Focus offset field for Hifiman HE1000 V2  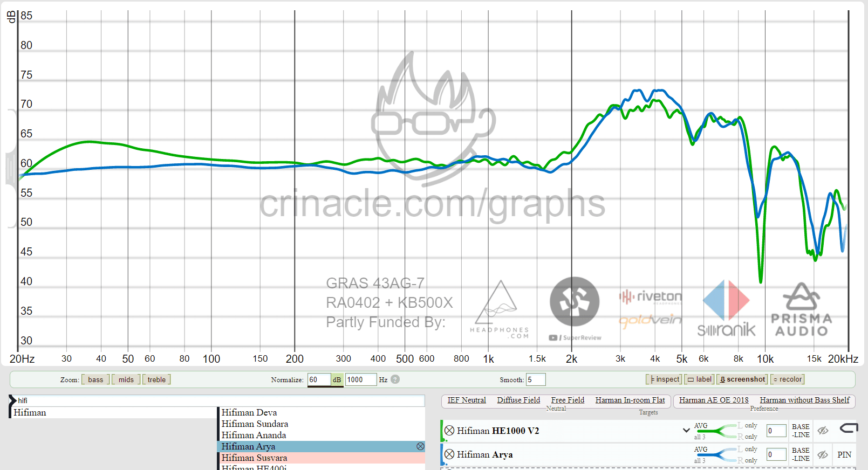[x=776, y=431]
